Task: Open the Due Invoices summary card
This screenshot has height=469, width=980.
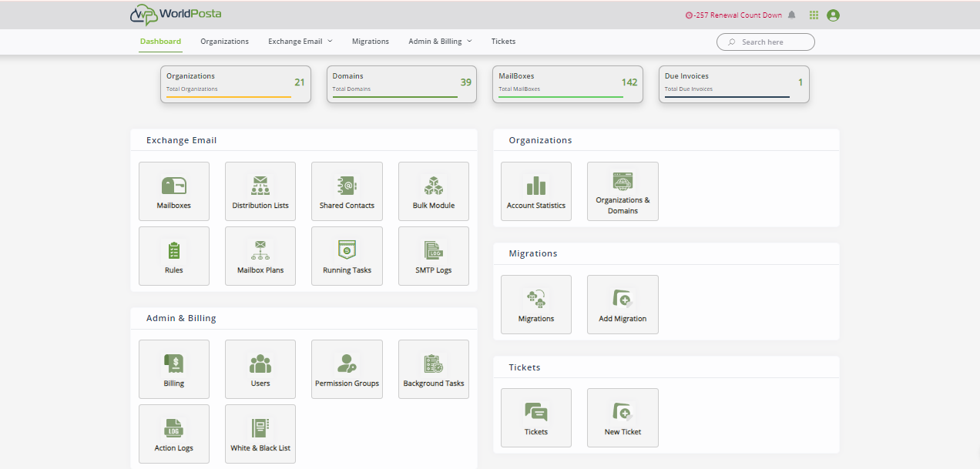Action: 733,83
